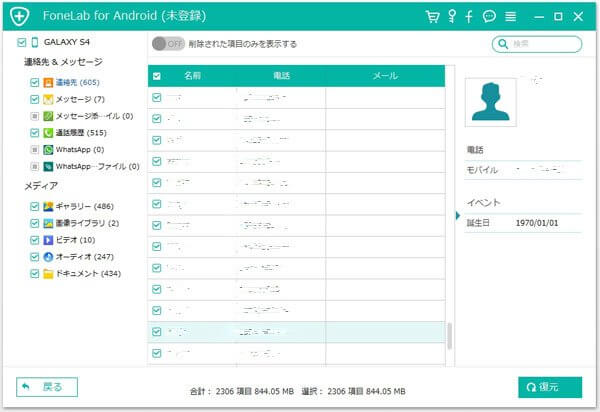Uncheck the ドキュメント (434) checkbox
Image resolution: width=600 pixels, height=412 pixels.
click(34, 274)
